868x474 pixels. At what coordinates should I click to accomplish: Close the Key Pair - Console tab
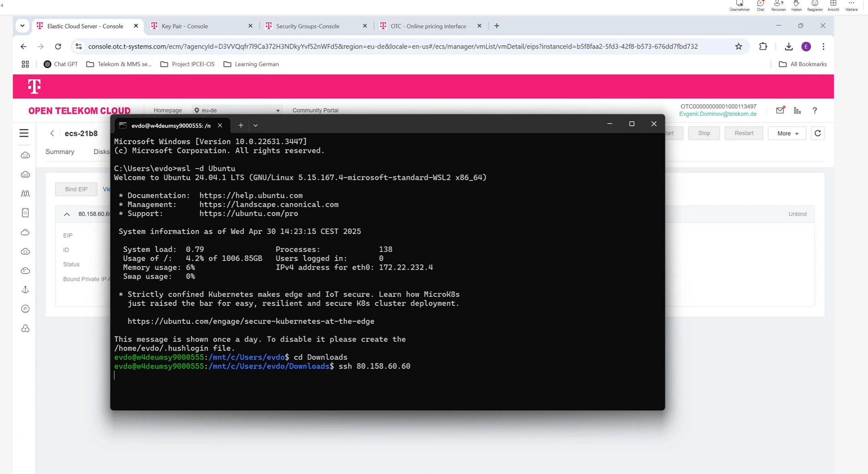[x=250, y=26]
